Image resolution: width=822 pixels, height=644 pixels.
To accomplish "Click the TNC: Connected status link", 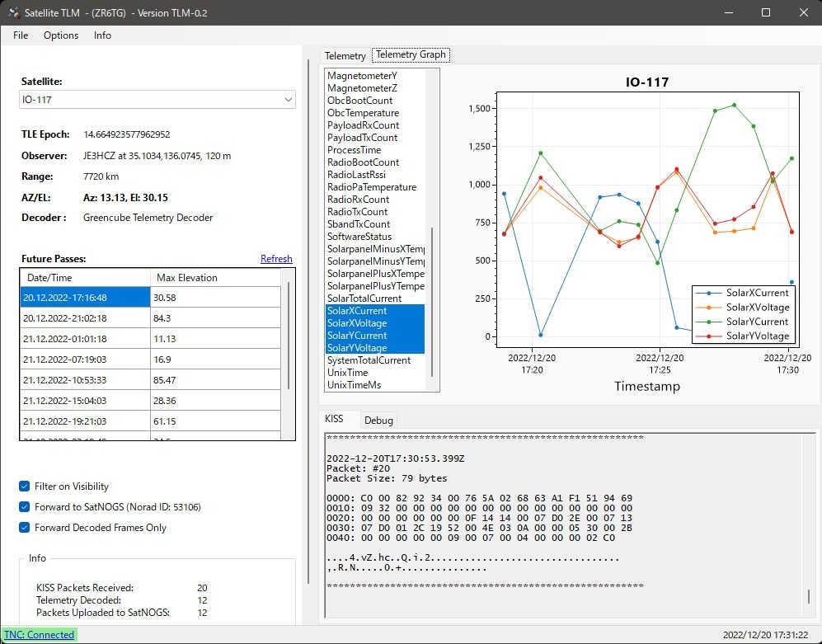I will [x=38, y=635].
